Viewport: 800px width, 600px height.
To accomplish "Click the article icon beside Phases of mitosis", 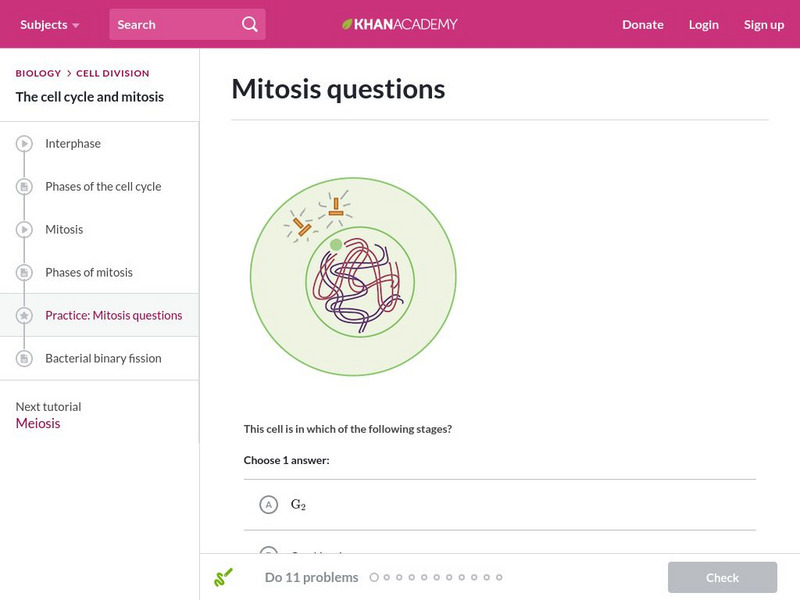I will coord(25,273).
